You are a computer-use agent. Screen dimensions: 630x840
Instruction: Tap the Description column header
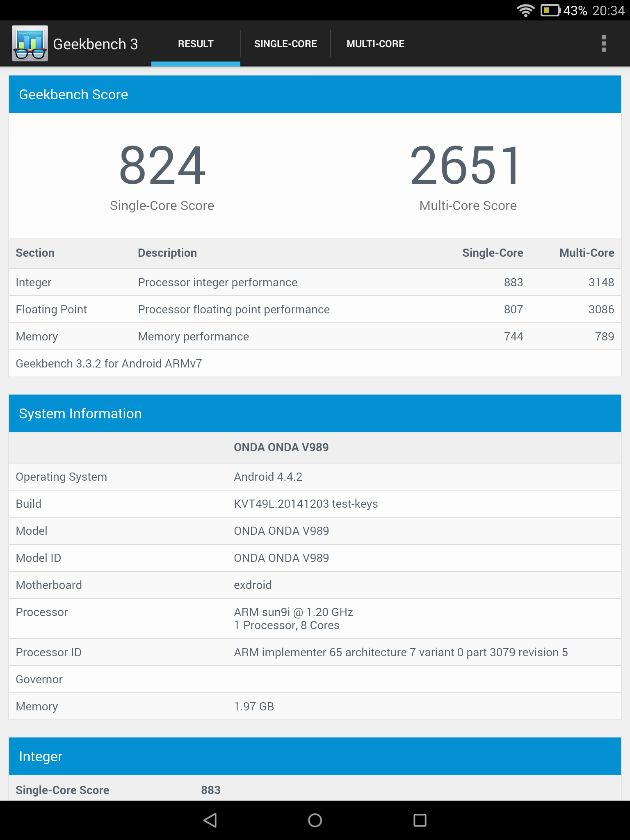pos(167,253)
